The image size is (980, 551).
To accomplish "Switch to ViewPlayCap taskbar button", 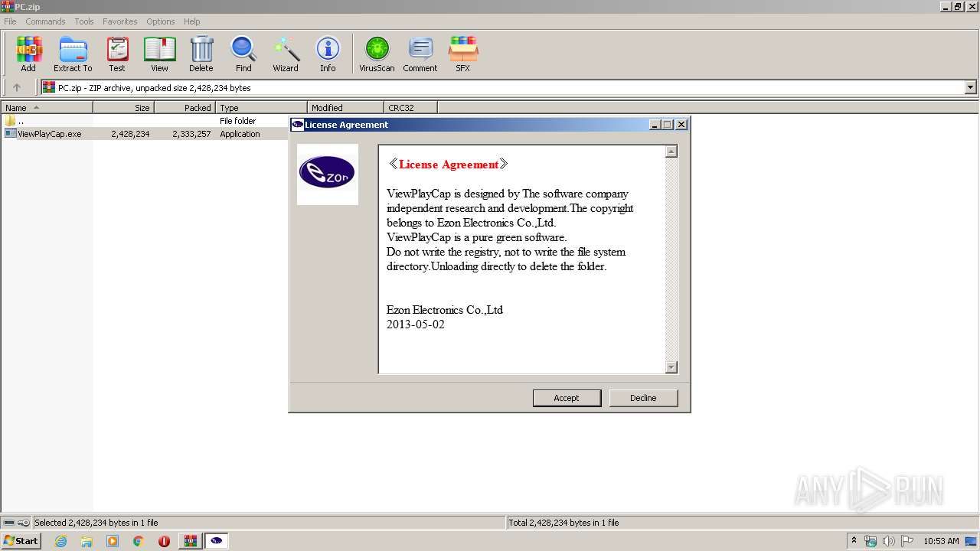I will 217,541.
